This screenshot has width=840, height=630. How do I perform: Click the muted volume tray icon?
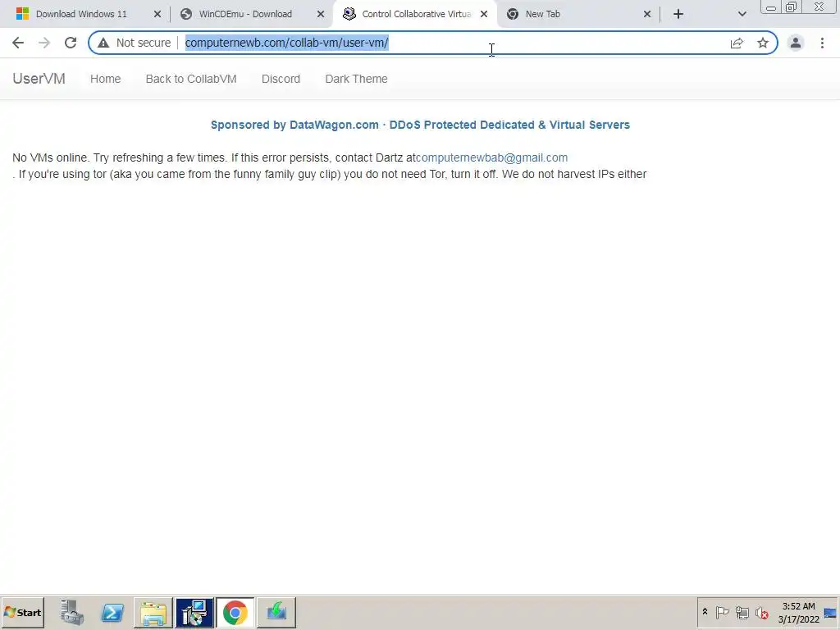(761, 612)
